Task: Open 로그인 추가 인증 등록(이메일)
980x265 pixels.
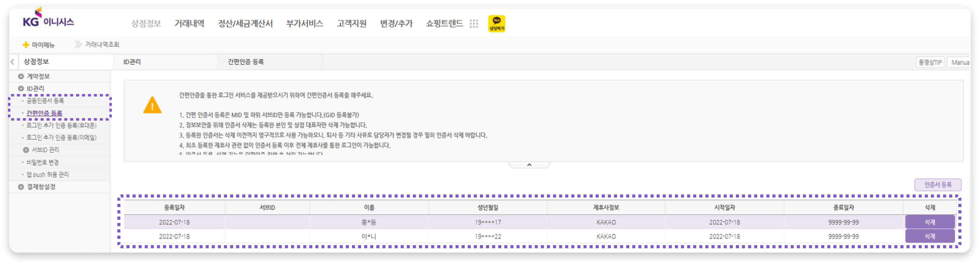Action: click(61, 138)
